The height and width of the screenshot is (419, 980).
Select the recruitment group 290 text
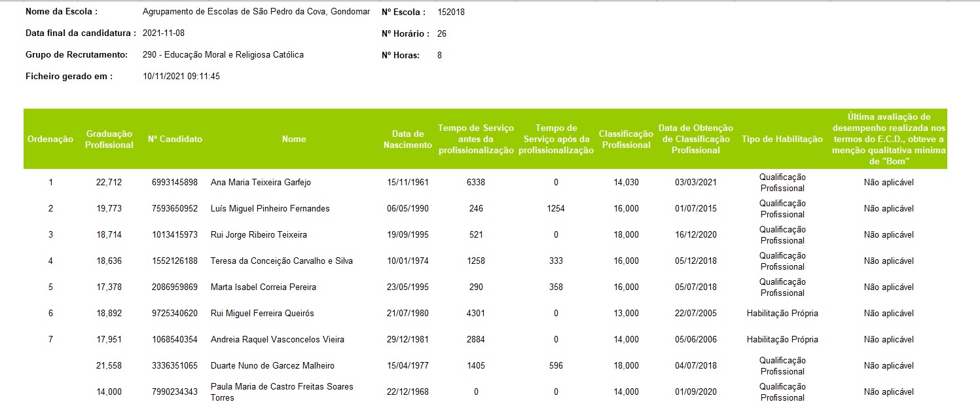click(223, 55)
